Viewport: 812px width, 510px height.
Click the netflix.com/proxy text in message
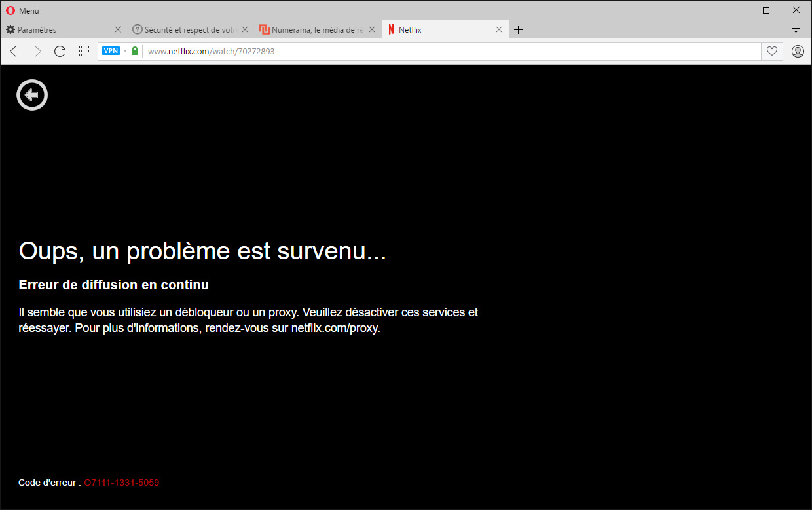tap(335, 328)
